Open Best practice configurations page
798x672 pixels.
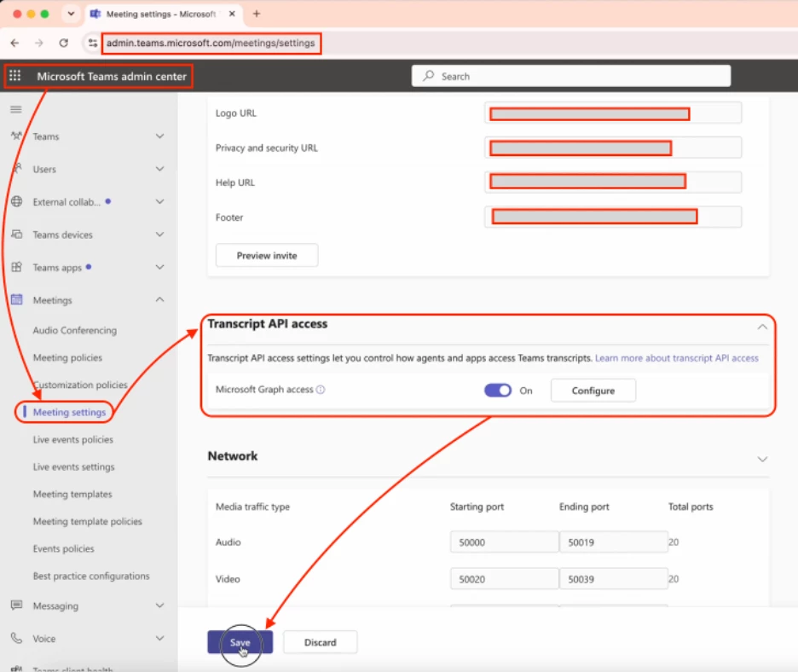tap(91, 576)
